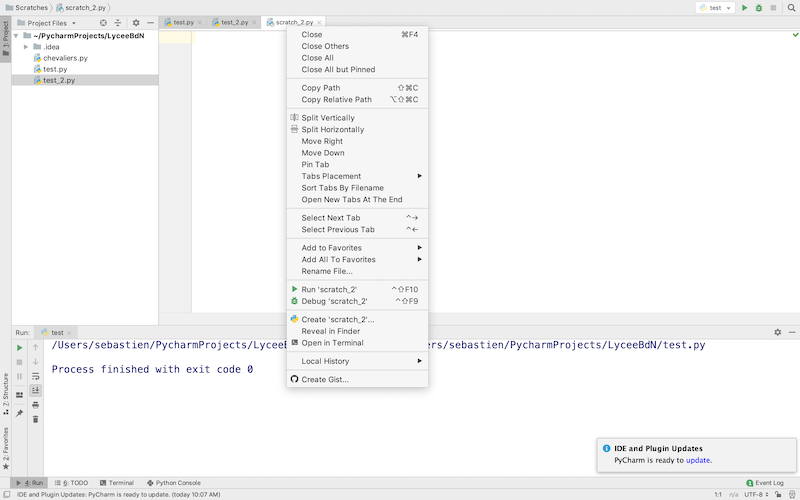The image size is (800, 500).
Task: Click the Hector inspector icon in status bar
Action: [792, 494]
